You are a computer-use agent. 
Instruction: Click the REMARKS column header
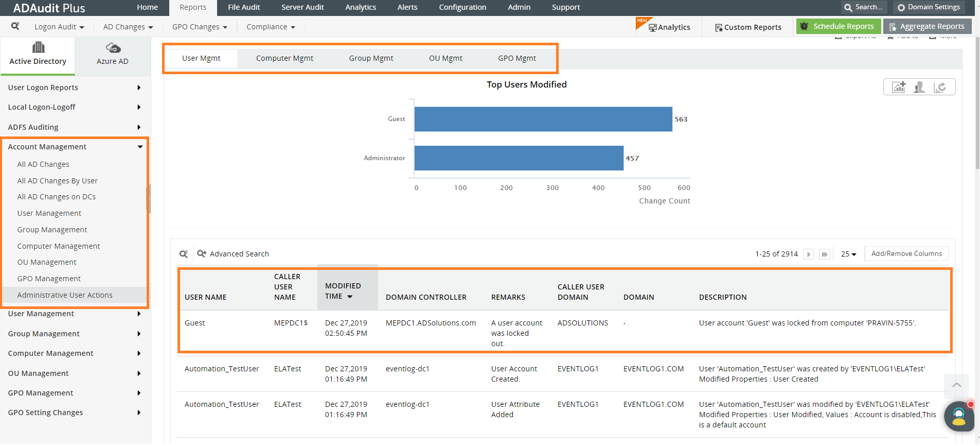pos(508,297)
